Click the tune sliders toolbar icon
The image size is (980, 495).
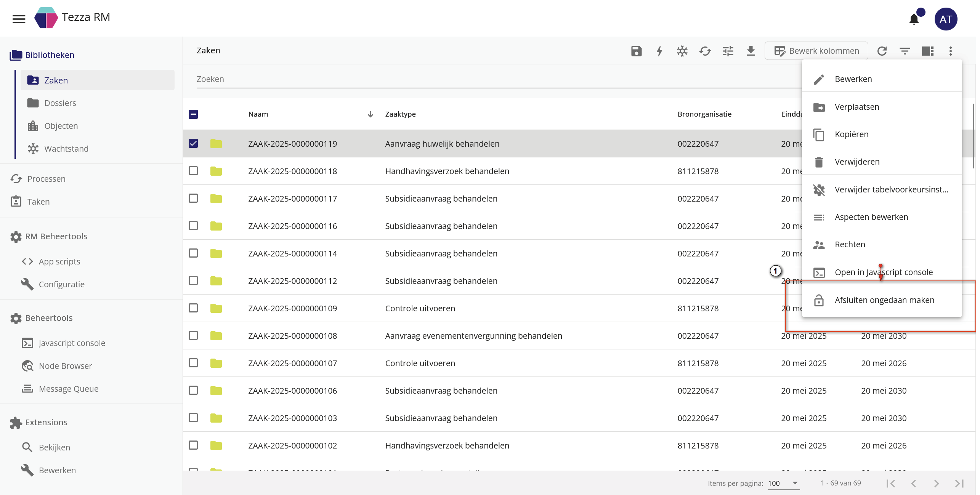[728, 51]
